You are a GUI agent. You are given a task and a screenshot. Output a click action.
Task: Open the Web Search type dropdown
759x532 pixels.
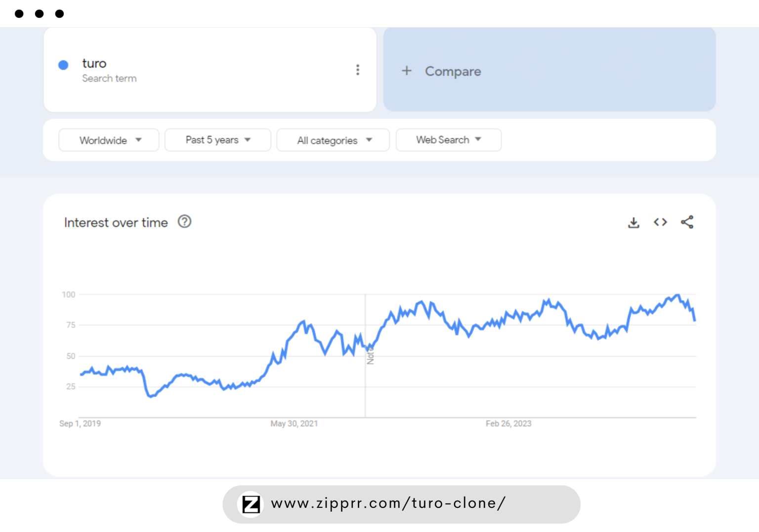tap(448, 140)
